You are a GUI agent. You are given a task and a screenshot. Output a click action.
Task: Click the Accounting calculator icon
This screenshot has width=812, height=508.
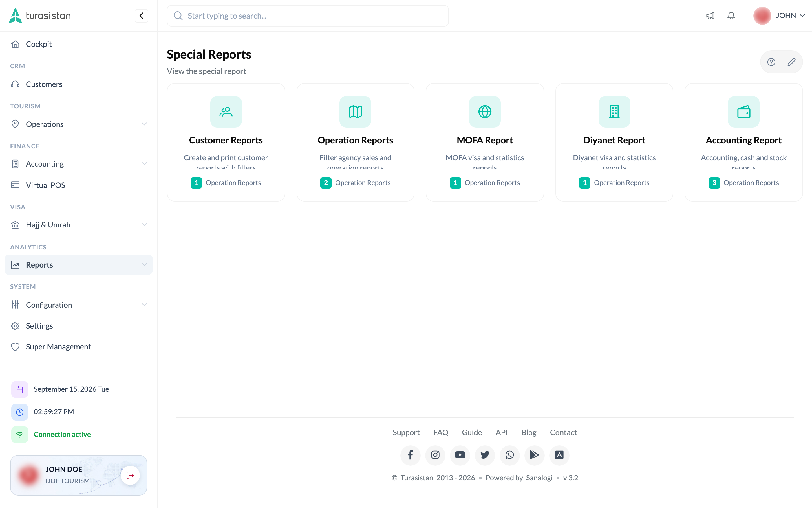coord(15,164)
